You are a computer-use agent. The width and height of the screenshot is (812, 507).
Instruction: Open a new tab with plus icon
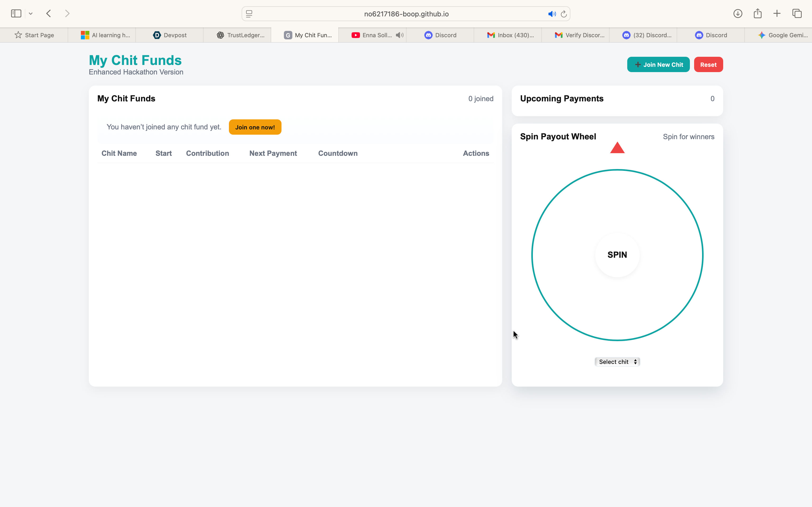(777, 14)
